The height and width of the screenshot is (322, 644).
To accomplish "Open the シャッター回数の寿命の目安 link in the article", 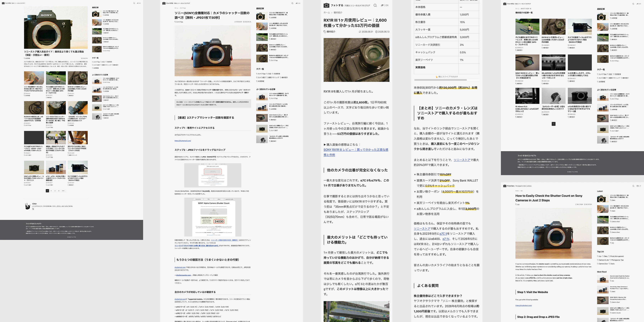I will click(x=225, y=240).
